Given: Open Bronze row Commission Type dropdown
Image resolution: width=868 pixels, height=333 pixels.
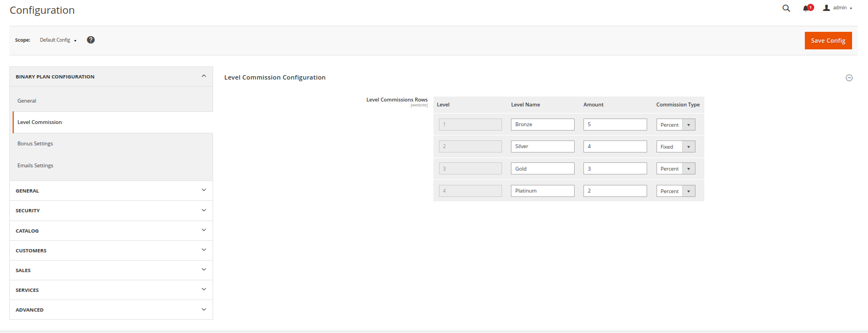Looking at the screenshot, I should pyautogui.click(x=676, y=125).
